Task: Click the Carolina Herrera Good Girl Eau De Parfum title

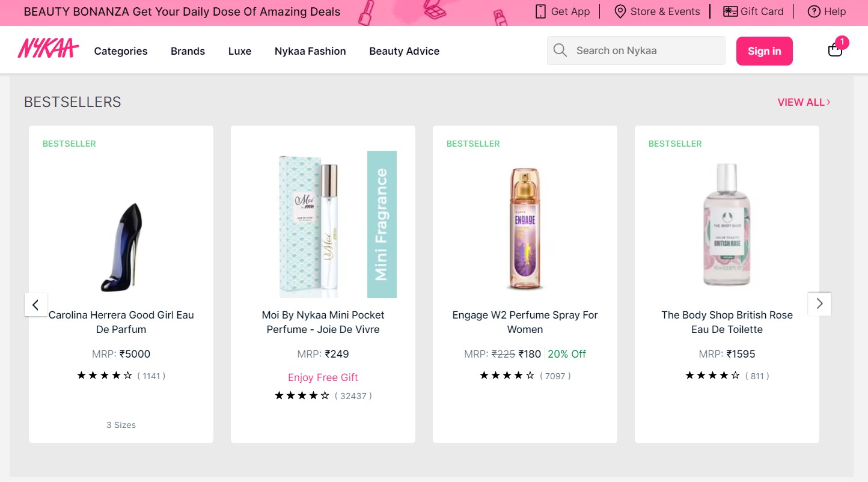Action: (121, 322)
